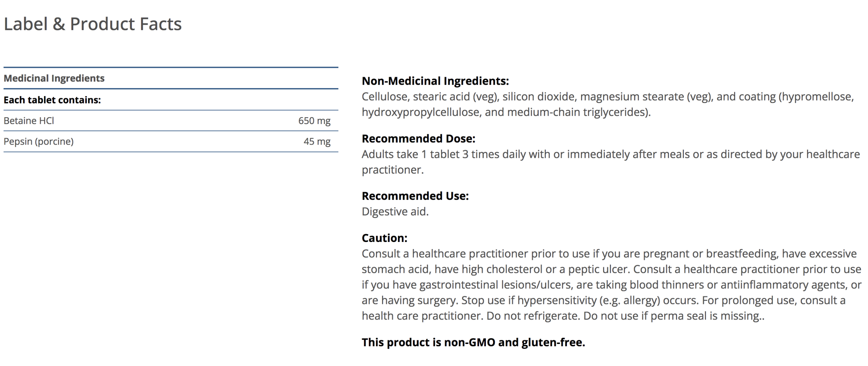The image size is (868, 366).
Task: Click the word Cellulose in ingredients list
Action: click(x=384, y=97)
